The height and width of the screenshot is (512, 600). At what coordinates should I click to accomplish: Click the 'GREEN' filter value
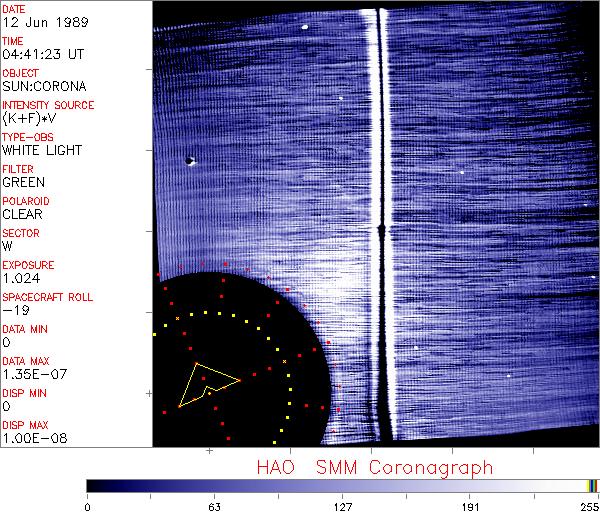click(23, 183)
